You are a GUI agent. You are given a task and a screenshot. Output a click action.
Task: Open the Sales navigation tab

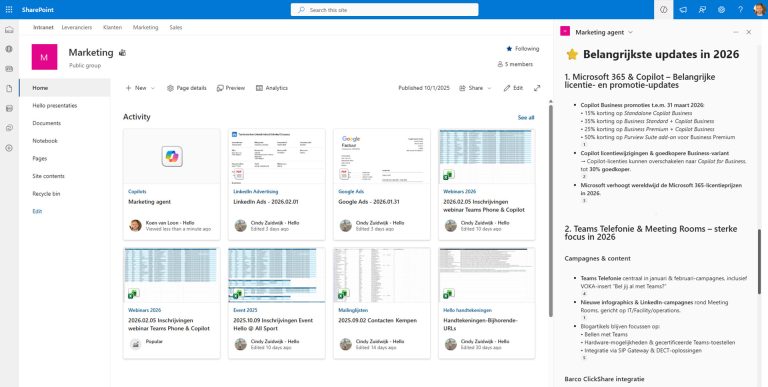[176, 27]
